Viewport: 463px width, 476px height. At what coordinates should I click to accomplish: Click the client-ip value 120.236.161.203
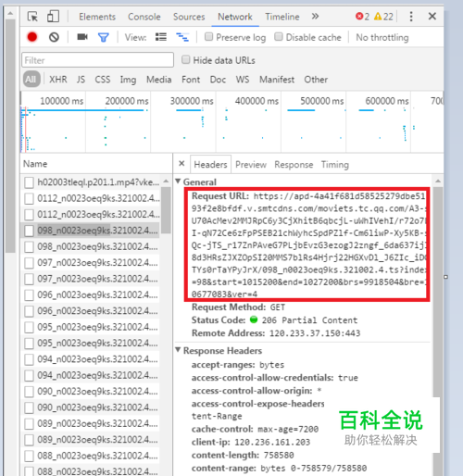[272, 443]
